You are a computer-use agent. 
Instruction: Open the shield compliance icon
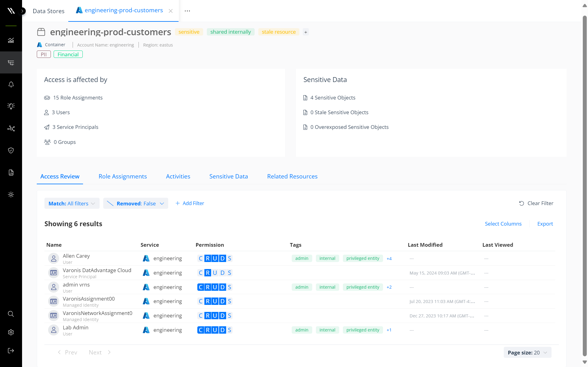[x=11, y=150]
